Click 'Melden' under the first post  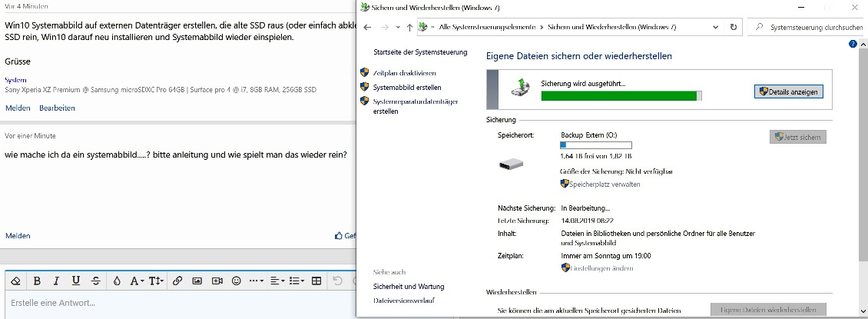(18, 108)
